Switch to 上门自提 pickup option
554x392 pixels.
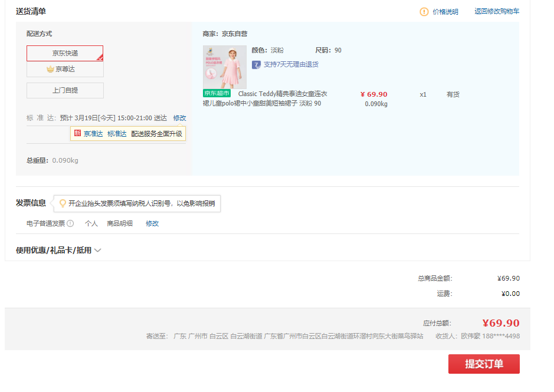[65, 90]
